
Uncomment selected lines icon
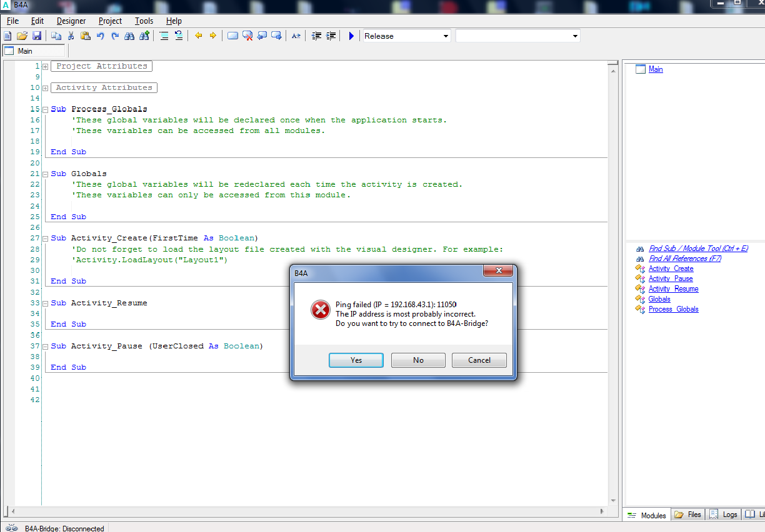click(x=179, y=36)
